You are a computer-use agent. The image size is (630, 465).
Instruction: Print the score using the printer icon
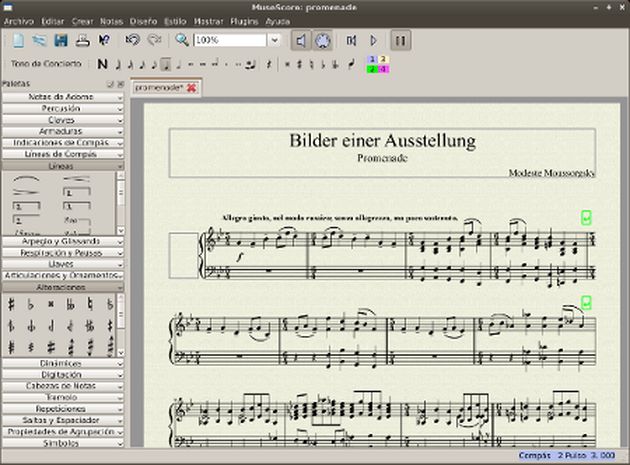tap(83, 40)
